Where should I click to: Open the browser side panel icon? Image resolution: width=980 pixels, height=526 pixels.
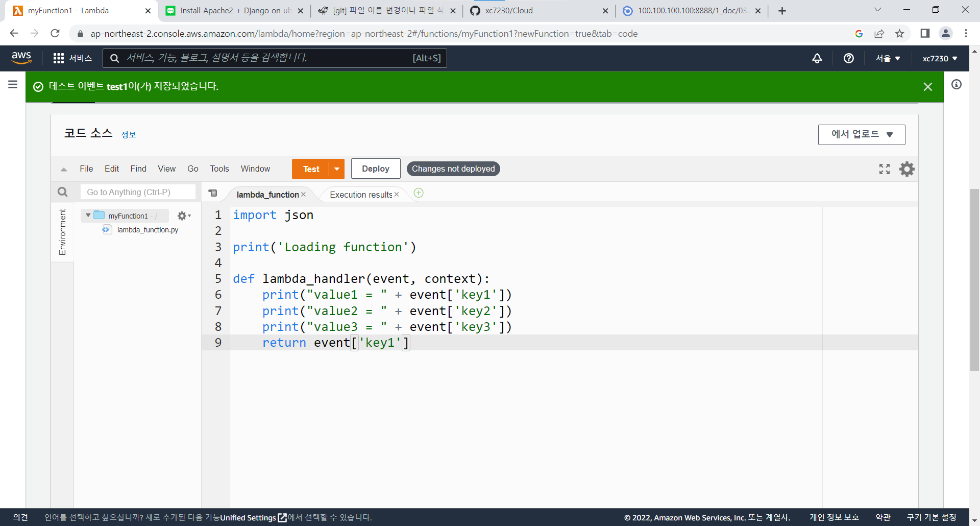click(925, 33)
